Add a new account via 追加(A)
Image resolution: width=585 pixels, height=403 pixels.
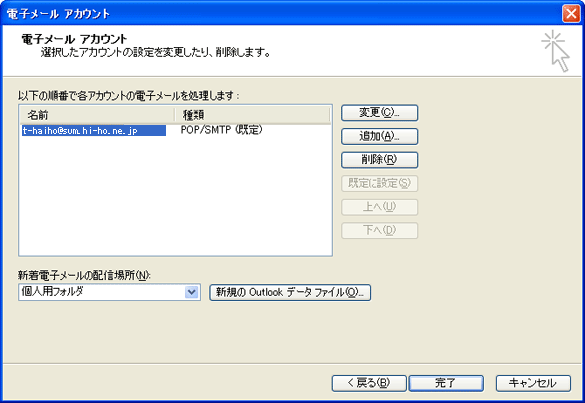point(379,136)
